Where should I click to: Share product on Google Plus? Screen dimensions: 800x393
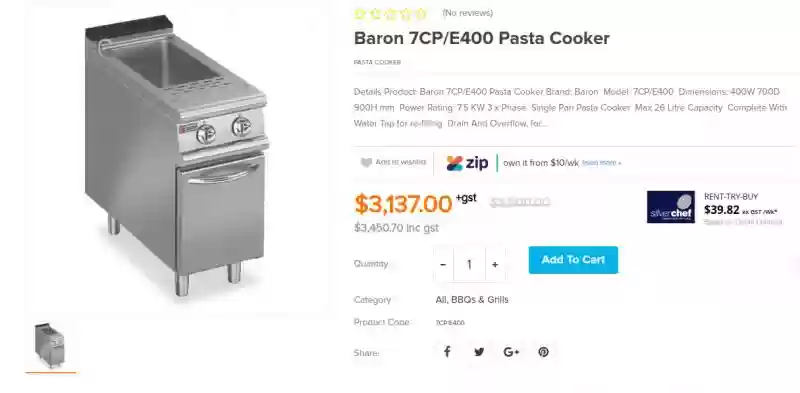click(511, 352)
